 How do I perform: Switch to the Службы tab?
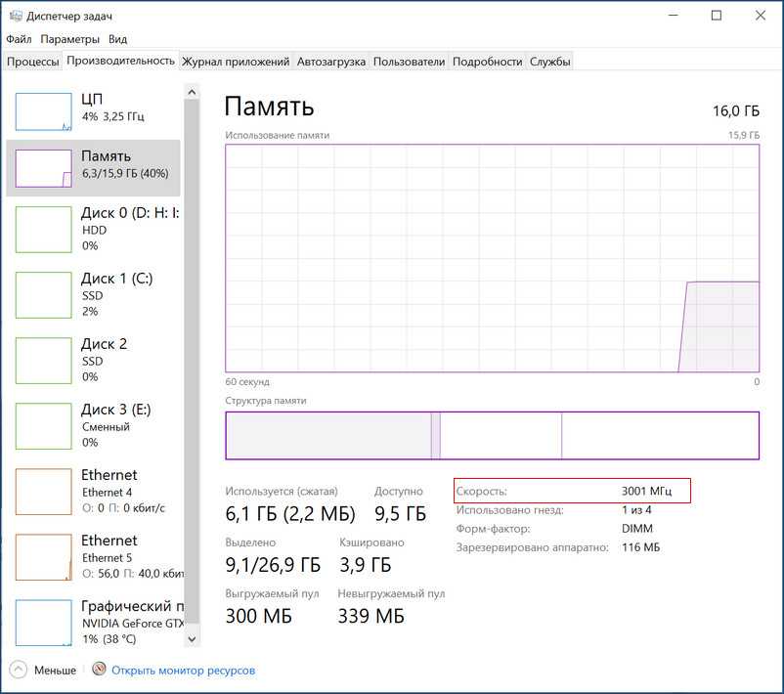(x=549, y=62)
